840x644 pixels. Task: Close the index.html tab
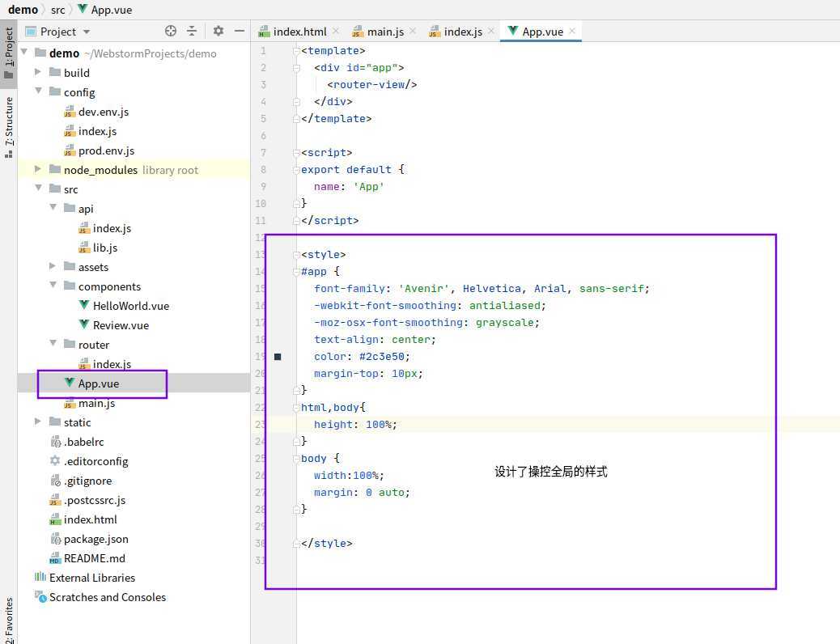coord(335,31)
